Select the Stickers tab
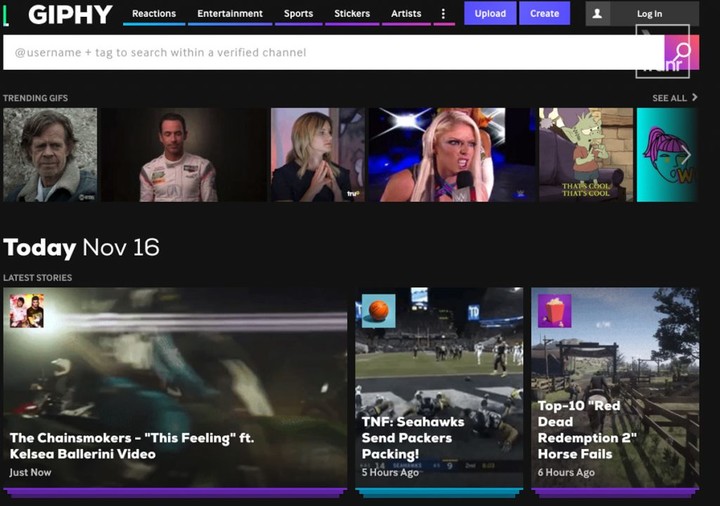 [x=352, y=14]
